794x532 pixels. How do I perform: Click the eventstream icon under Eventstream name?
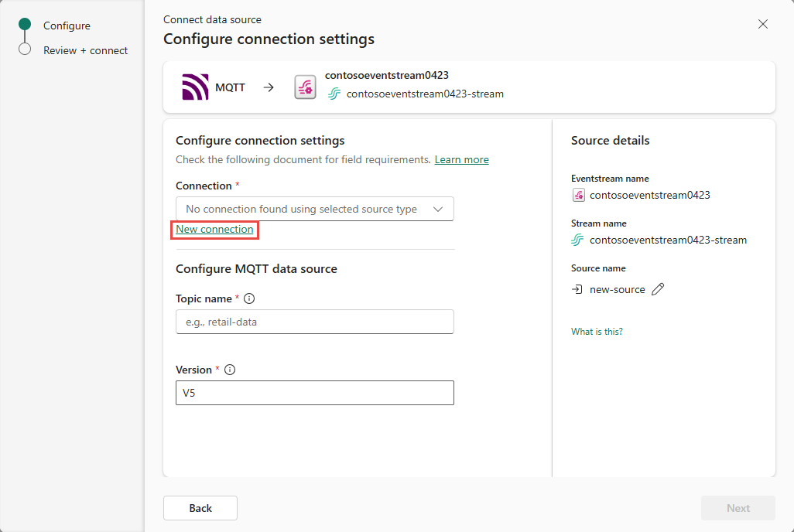coord(578,195)
